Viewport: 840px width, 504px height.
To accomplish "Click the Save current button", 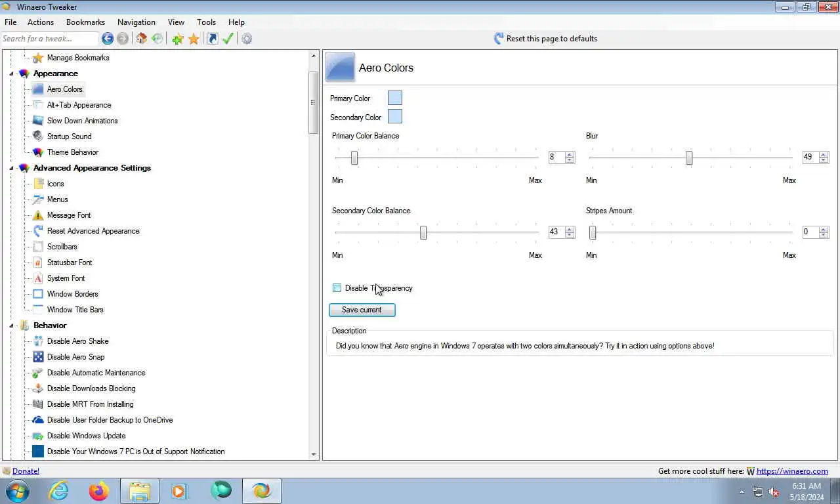I will (x=362, y=310).
